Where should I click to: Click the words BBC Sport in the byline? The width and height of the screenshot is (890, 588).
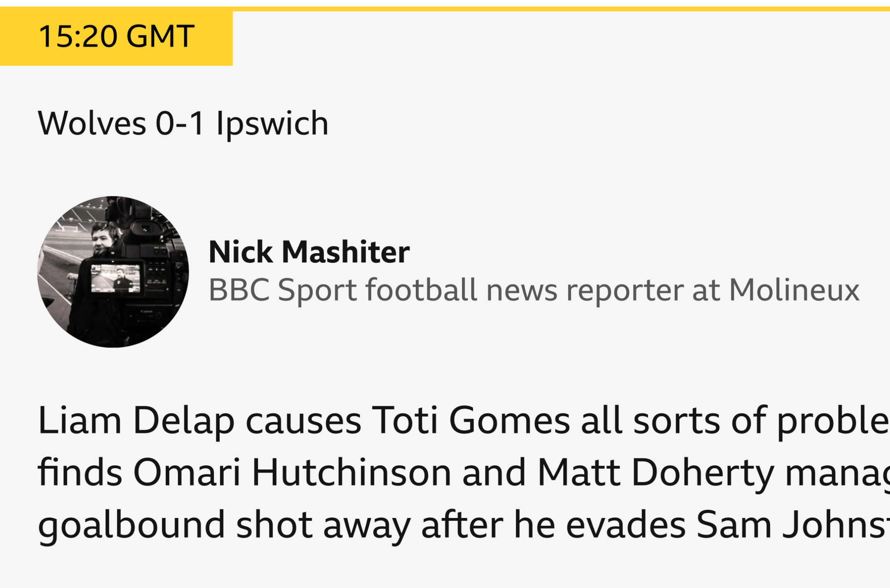(283, 291)
